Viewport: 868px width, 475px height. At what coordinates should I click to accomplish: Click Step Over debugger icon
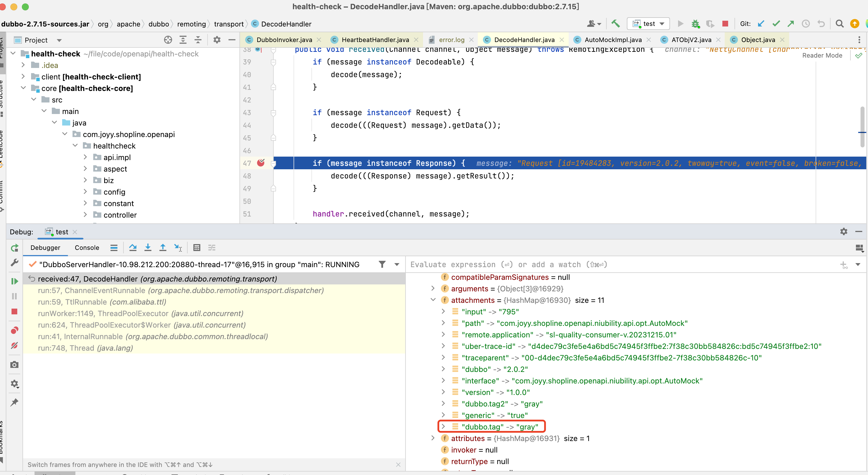pyautogui.click(x=133, y=248)
